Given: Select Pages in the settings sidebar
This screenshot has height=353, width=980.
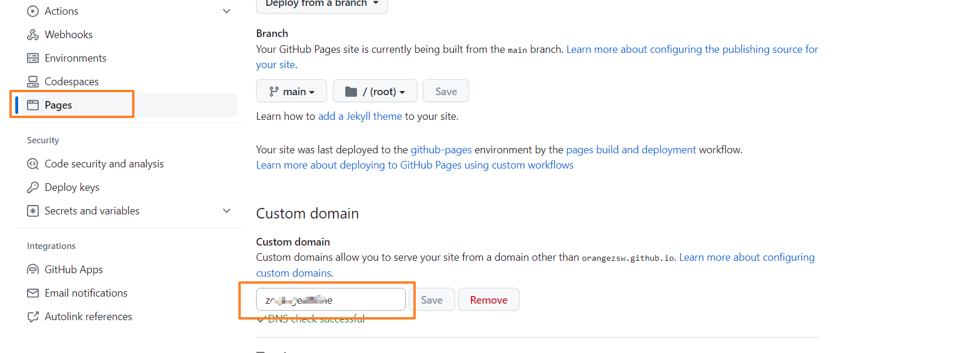Looking at the screenshot, I should point(58,105).
